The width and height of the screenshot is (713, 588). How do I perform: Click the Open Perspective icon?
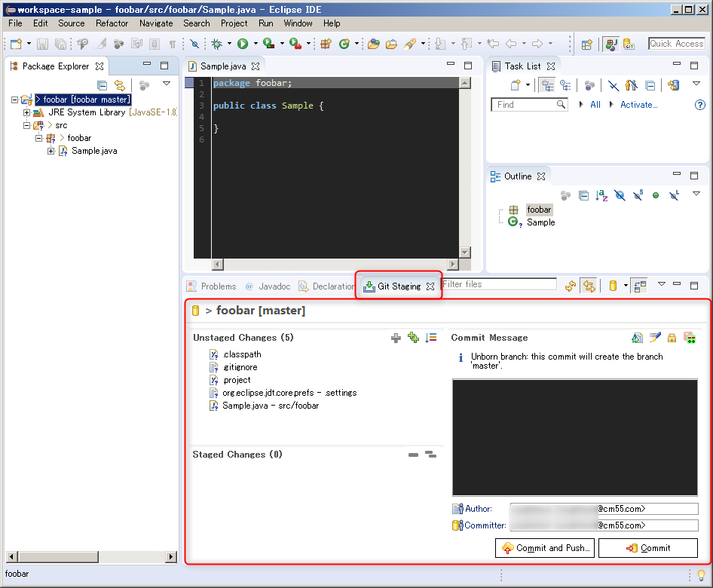[x=587, y=44]
